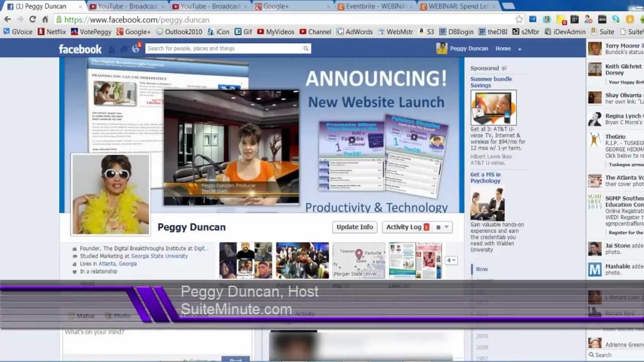Screen dimensions: 644x362
Task: Select Now on the timeline
Action: point(481,269)
